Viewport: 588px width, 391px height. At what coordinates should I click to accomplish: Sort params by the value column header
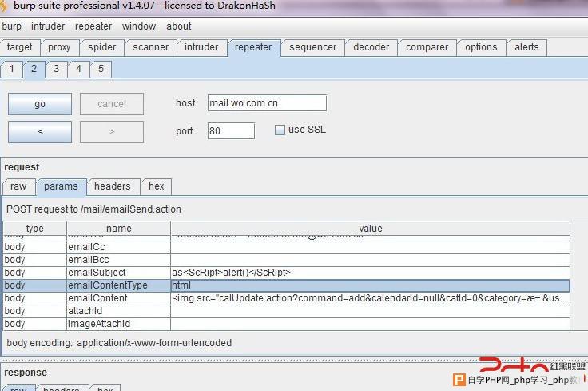tap(371, 229)
